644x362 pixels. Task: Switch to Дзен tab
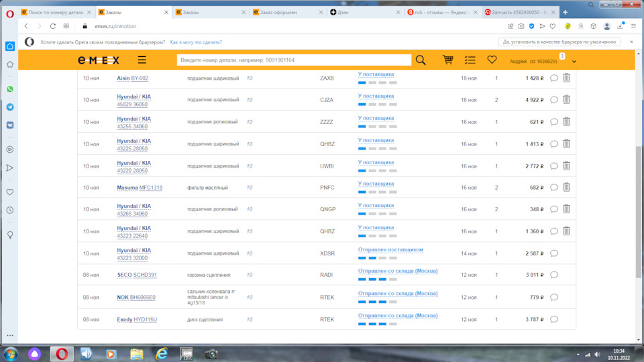click(364, 12)
